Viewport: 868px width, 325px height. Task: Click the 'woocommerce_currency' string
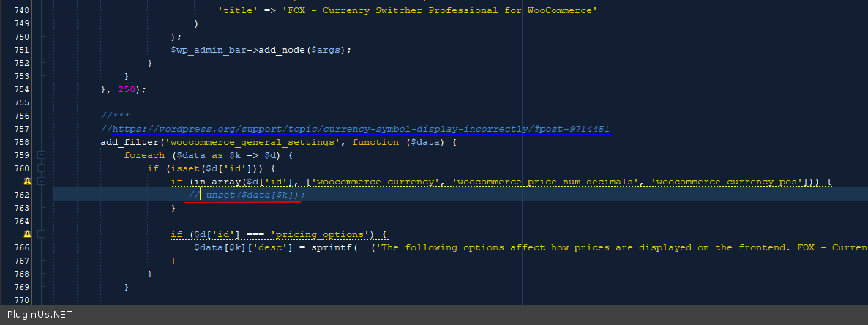click(x=375, y=182)
